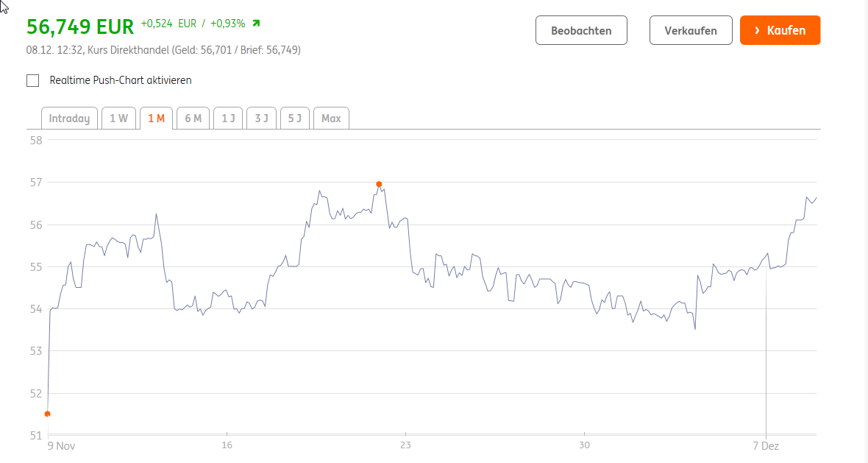Enable the Realtime Push-Chart checkbox
Viewport: 868px width, 463px height.
coord(33,80)
